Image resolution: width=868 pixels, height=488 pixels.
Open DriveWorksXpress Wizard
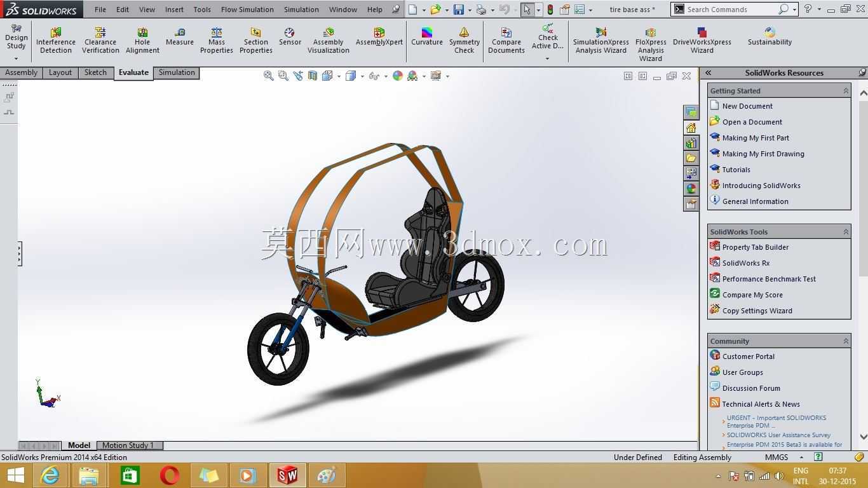702,41
